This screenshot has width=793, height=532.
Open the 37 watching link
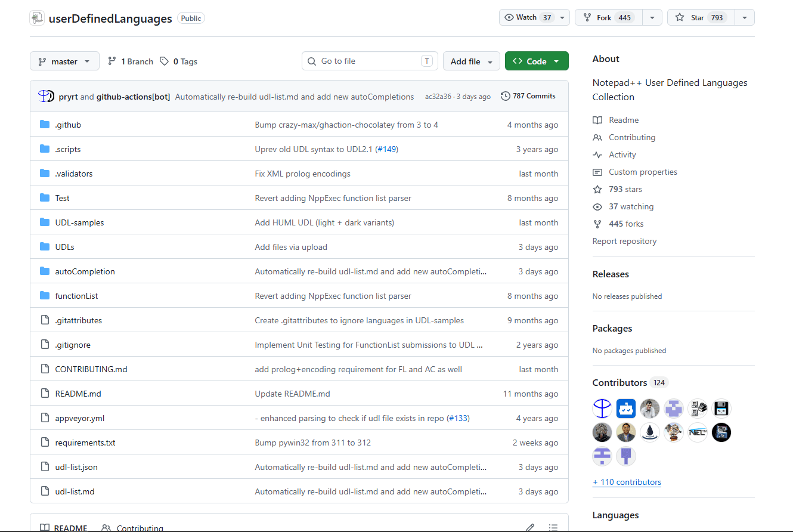tap(631, 206)
